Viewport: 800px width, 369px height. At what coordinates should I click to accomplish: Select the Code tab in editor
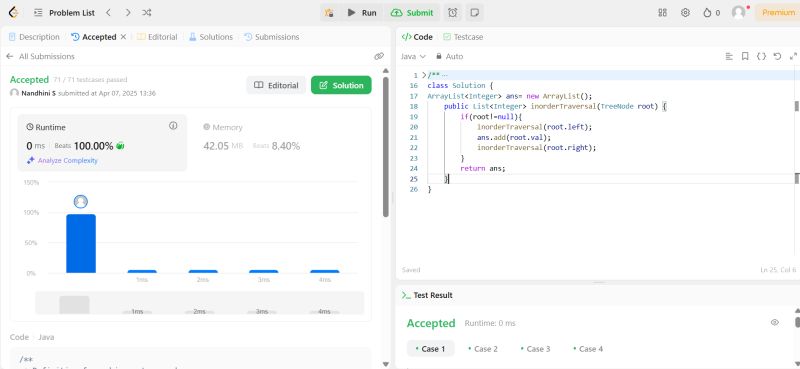click(x=417, y=37)
